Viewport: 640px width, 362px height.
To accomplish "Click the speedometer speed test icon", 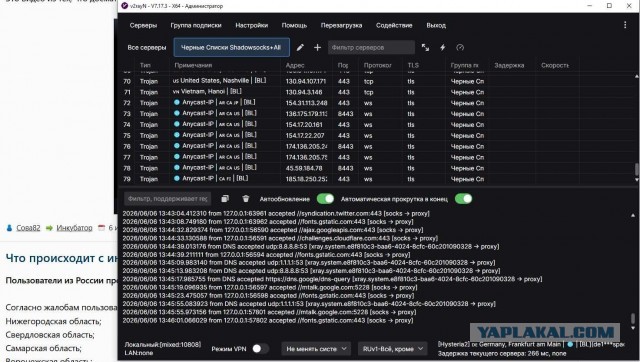I will (x=460, y=47).
